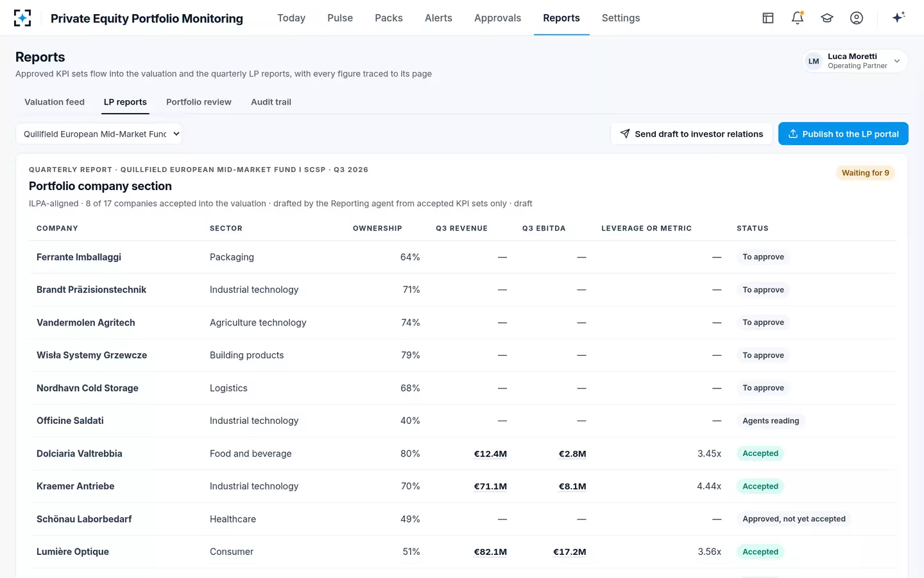
Task: Switch to the Valuation feed subtab
Action: pos(55,102)
